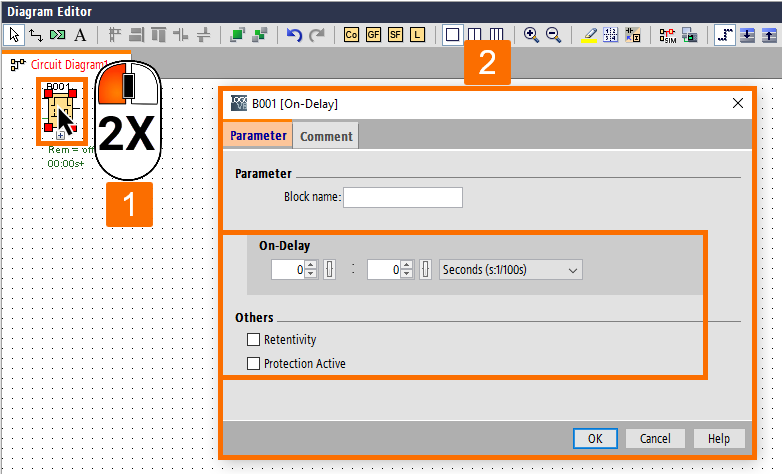Click the Block name text field
The image size is (782, 474).
click(403, 197)
